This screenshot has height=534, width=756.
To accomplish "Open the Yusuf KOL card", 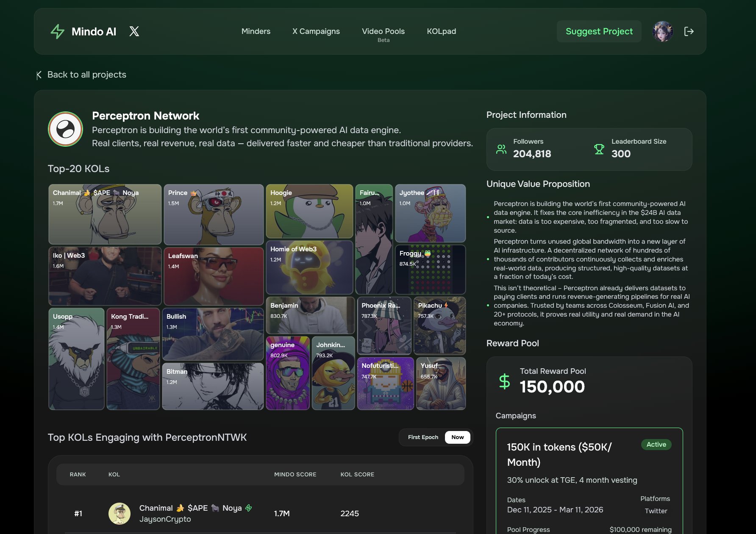I will pos(441,384).
